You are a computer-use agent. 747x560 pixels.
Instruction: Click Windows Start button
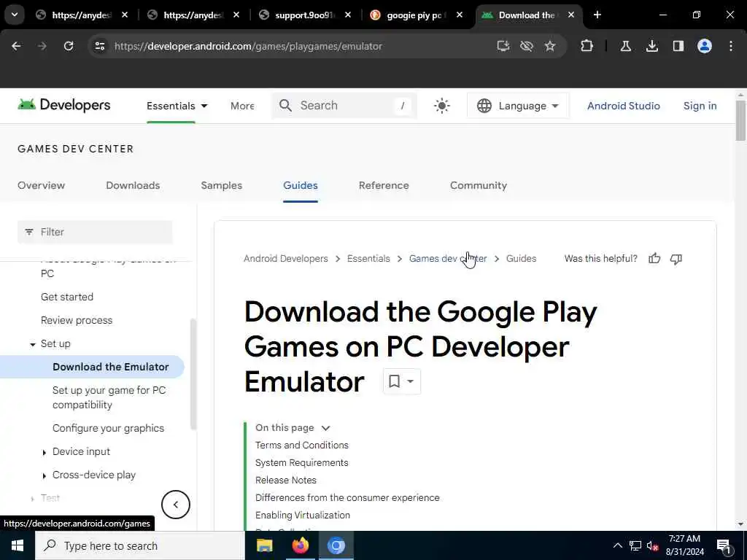coord(18,545)
